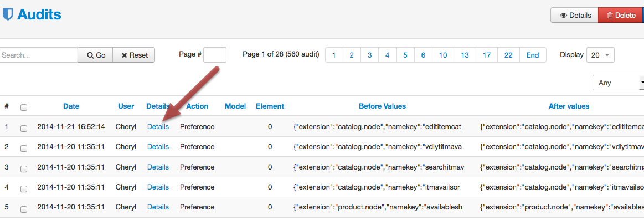Jump to pagination page 10
Screen dimensions: 644x220
[x=443, y=55]
